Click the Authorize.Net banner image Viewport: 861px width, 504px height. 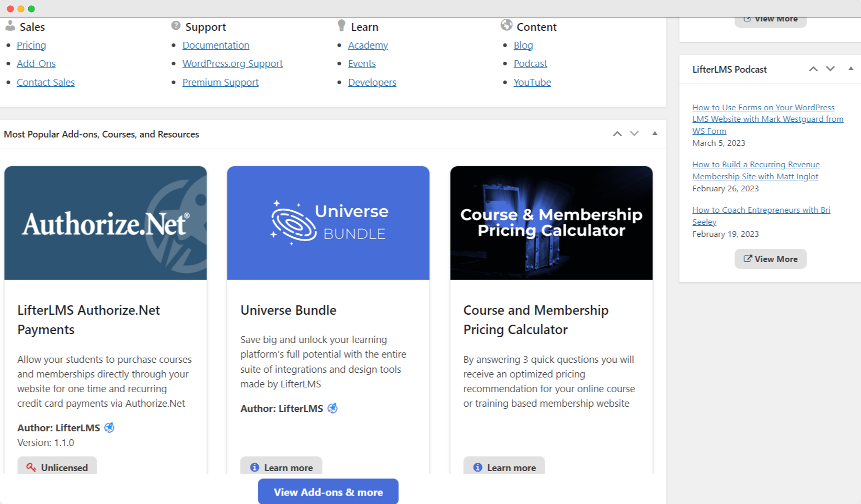click(106, 223)
